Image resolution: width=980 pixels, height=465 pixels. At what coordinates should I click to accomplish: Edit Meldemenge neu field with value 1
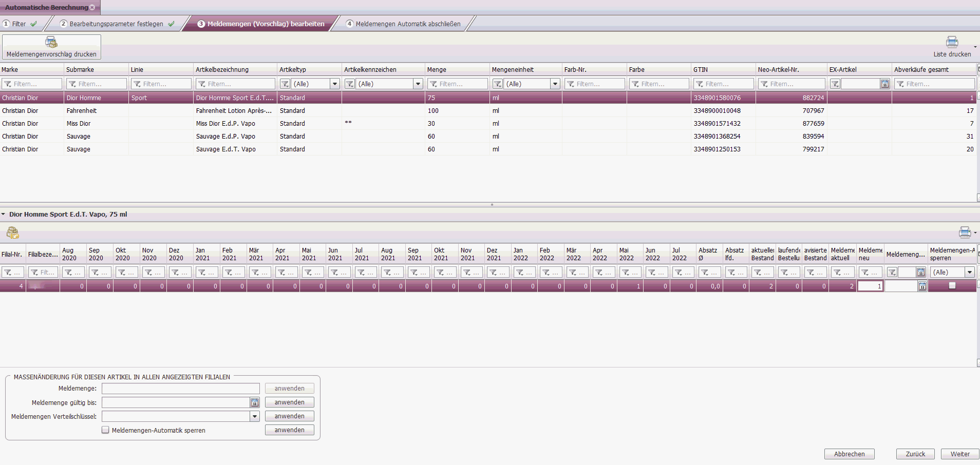pyautogui.click(x=870, y=286)
